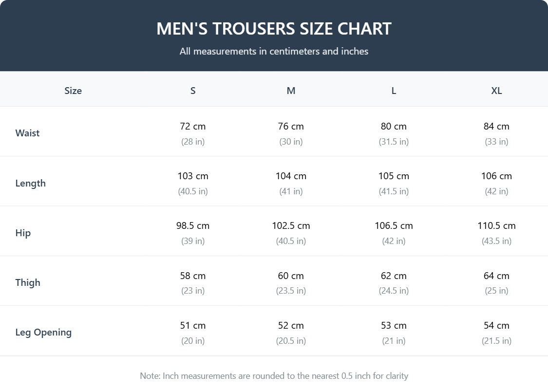Viewport: 548px width, 392px height.
Task: Click the inch rounding note text
Action: 274,376
